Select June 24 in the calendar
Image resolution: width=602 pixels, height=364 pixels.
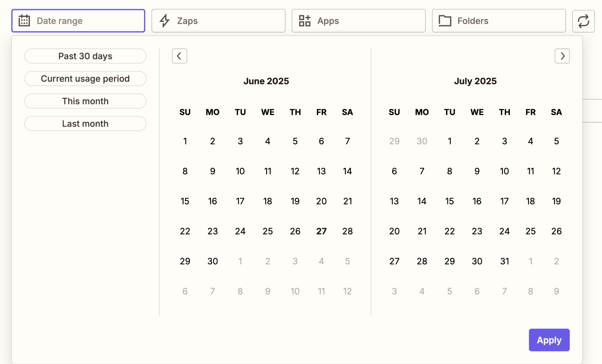(240, 231)
